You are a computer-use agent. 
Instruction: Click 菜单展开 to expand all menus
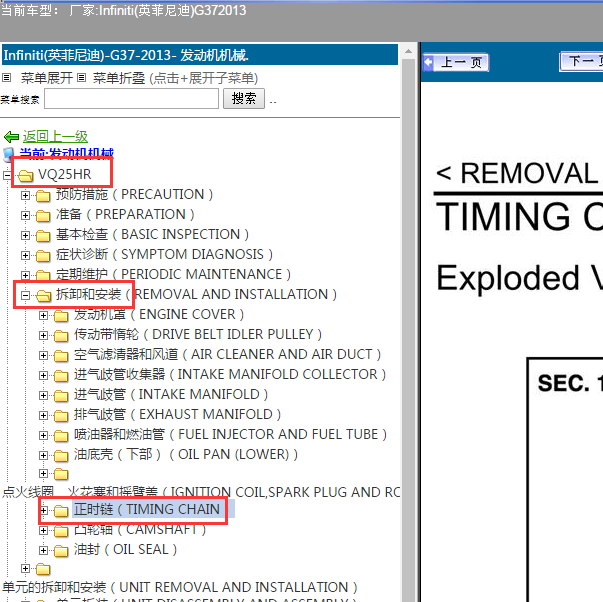(x=47, y=78)
